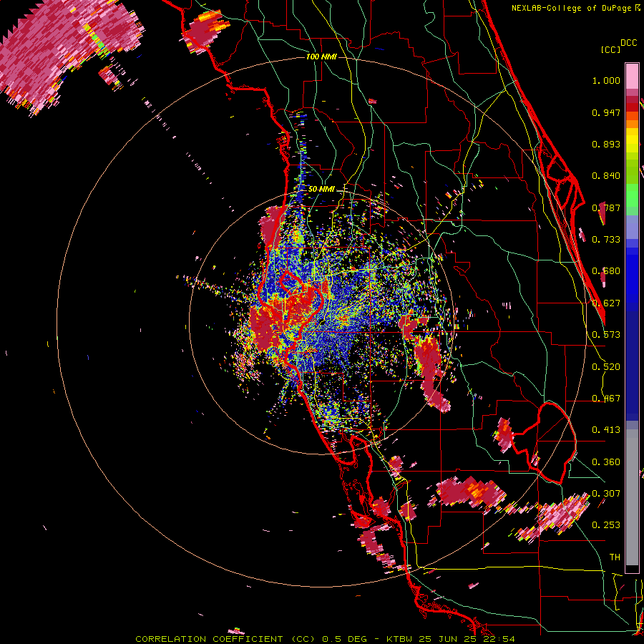Click the [CC] units label

(610, 49)
